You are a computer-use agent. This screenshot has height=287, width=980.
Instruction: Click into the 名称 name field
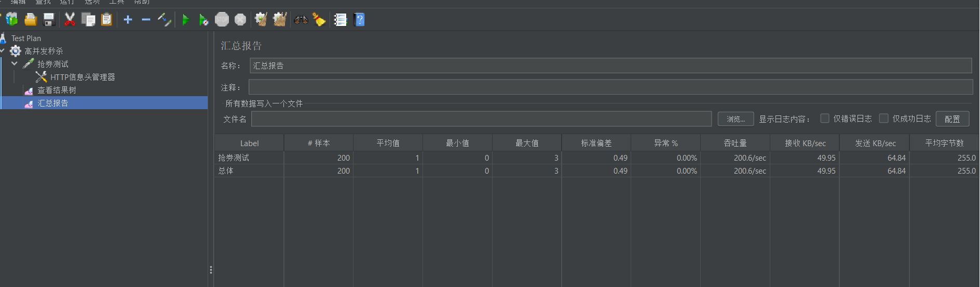610,66
